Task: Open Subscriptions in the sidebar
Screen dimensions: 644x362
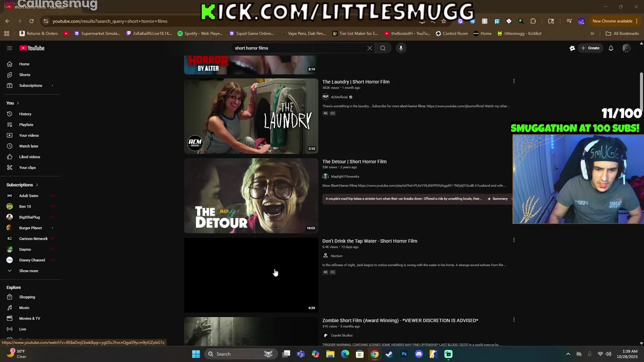Action: point(30,85)
